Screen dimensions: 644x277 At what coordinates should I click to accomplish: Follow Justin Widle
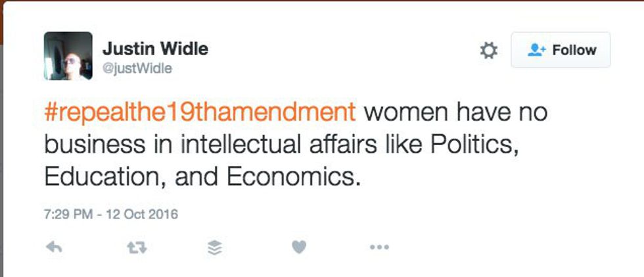(x=561, y=51)
